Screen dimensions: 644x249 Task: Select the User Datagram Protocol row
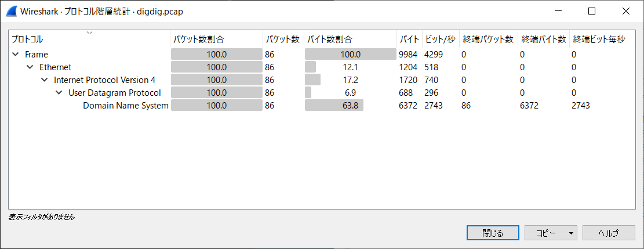(322, 93)
